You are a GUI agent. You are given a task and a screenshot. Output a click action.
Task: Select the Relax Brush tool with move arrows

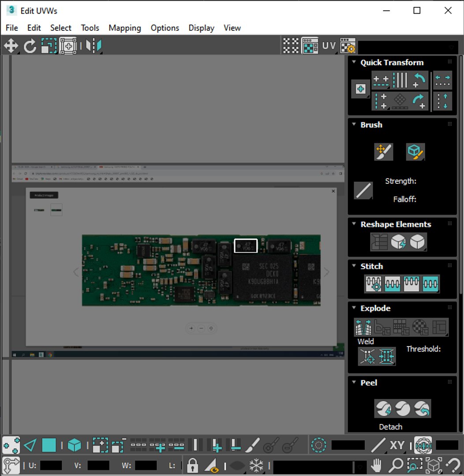pos(384,152)
